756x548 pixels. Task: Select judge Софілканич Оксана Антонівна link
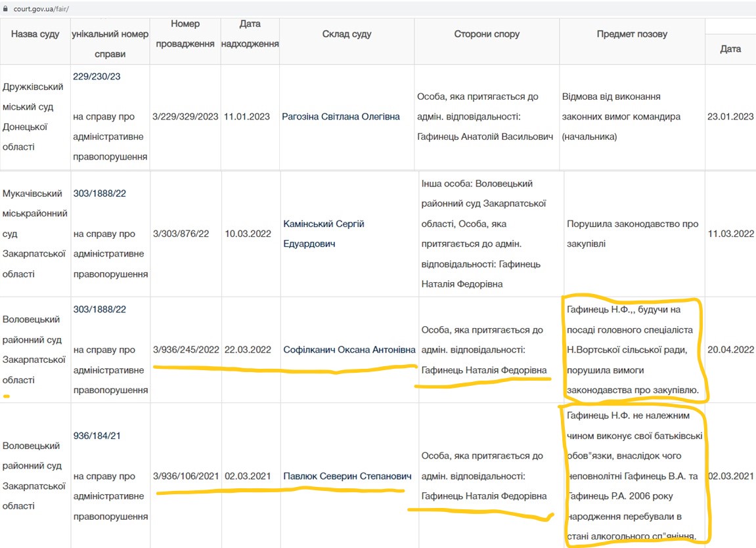[349, 350]
